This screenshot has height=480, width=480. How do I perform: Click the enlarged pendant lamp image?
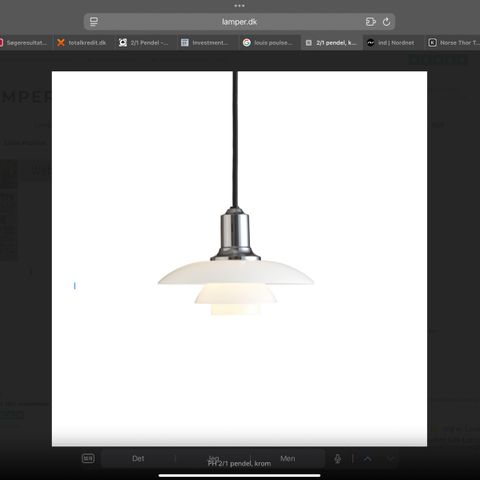coord(239,259)
